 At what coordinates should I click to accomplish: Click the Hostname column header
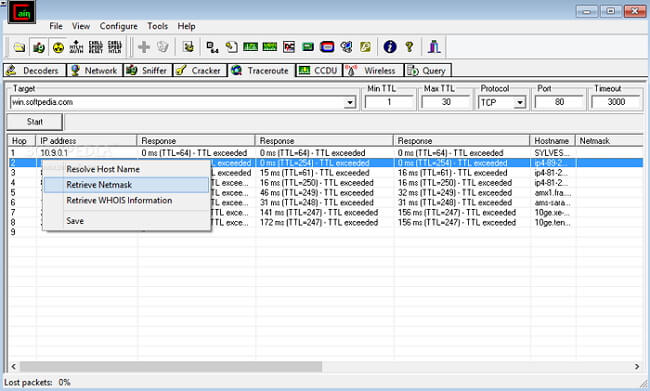coord(552,141)
